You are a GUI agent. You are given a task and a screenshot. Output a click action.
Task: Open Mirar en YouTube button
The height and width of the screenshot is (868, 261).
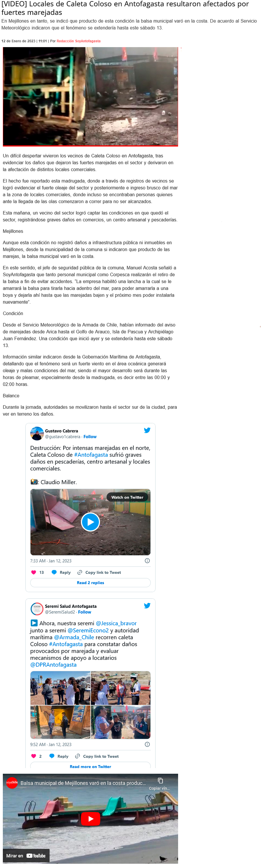point(26,856)
